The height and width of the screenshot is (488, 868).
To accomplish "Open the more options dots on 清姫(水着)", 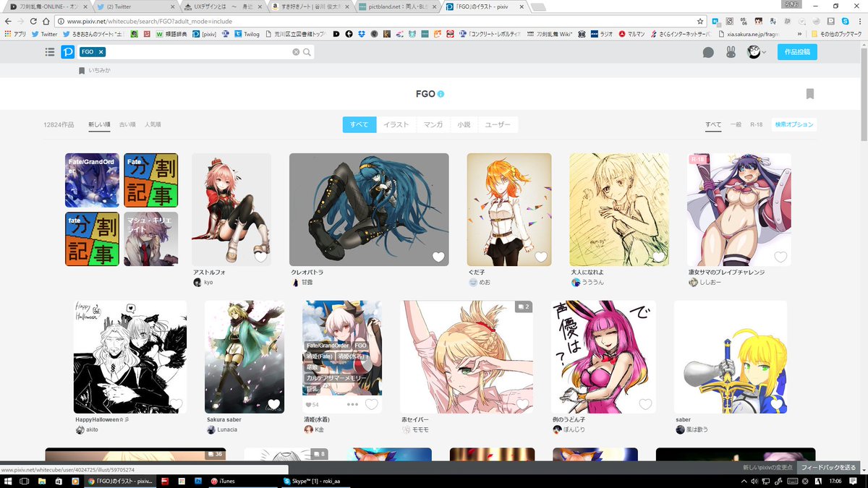I will (352, 404).
